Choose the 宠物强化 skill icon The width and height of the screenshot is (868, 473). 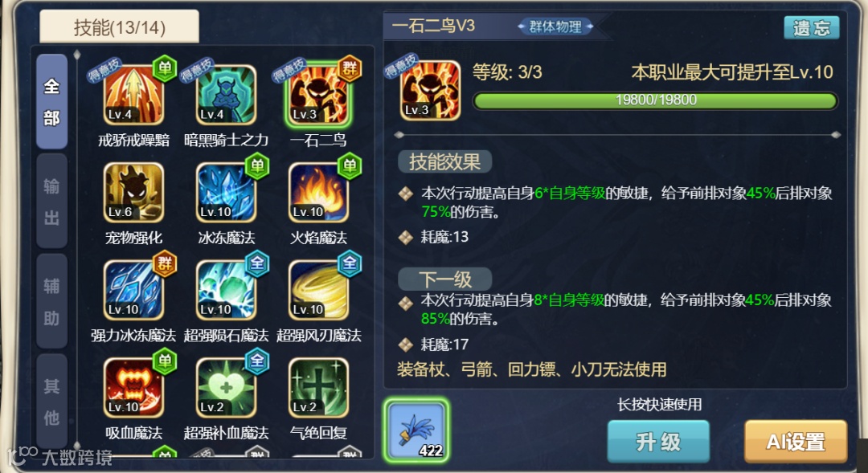pyautogui.click(x=133, y=193)
